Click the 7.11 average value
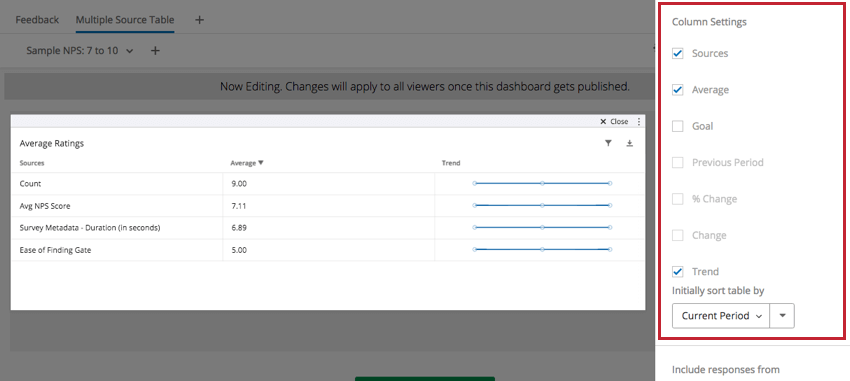This screenshot has width=850, height=381. (239, 206)
